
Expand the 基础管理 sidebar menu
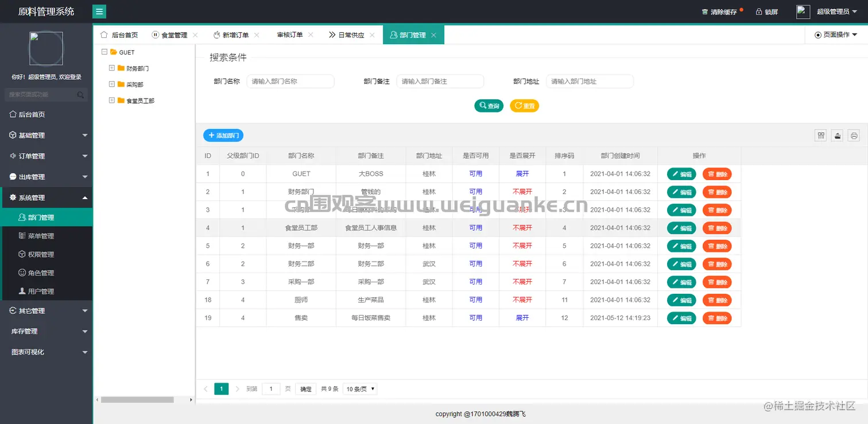click(x=46, y=135)
